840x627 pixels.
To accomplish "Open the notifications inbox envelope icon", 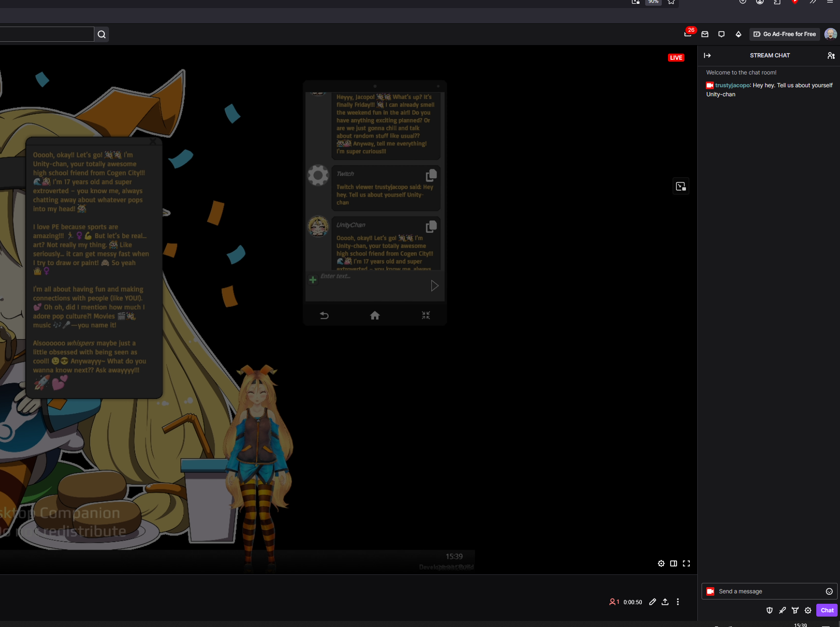I will (705, 34).
